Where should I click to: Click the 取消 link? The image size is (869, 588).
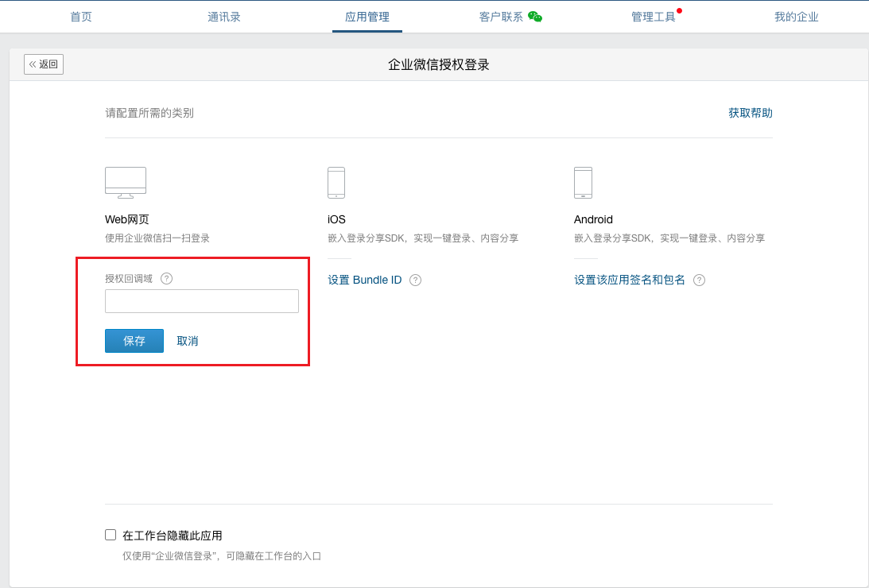188,341
